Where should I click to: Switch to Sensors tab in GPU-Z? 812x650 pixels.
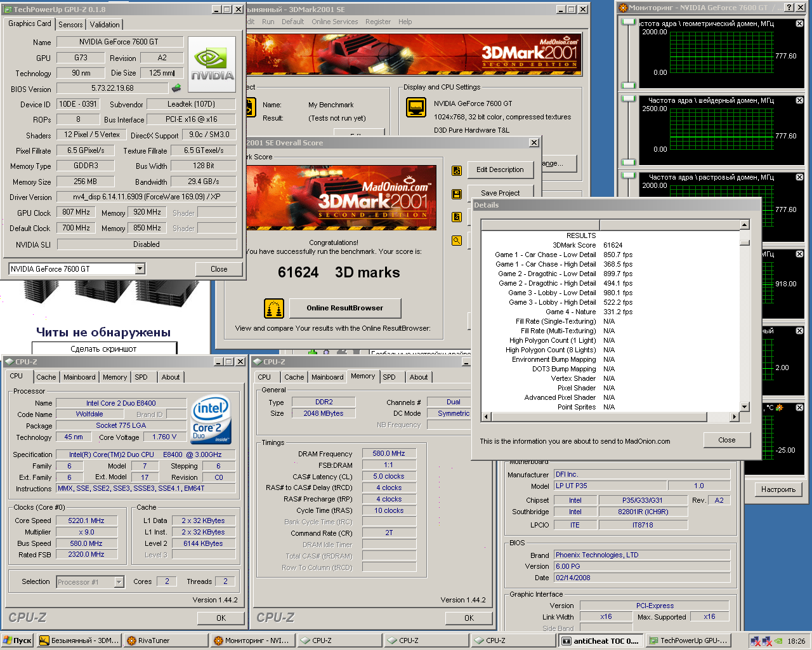70,25
